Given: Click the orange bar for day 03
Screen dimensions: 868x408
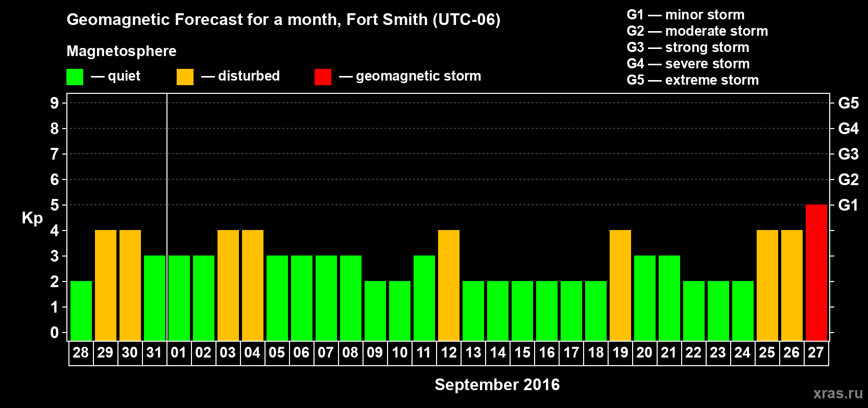Looking at the screenshot, I should tap(228, 285).
